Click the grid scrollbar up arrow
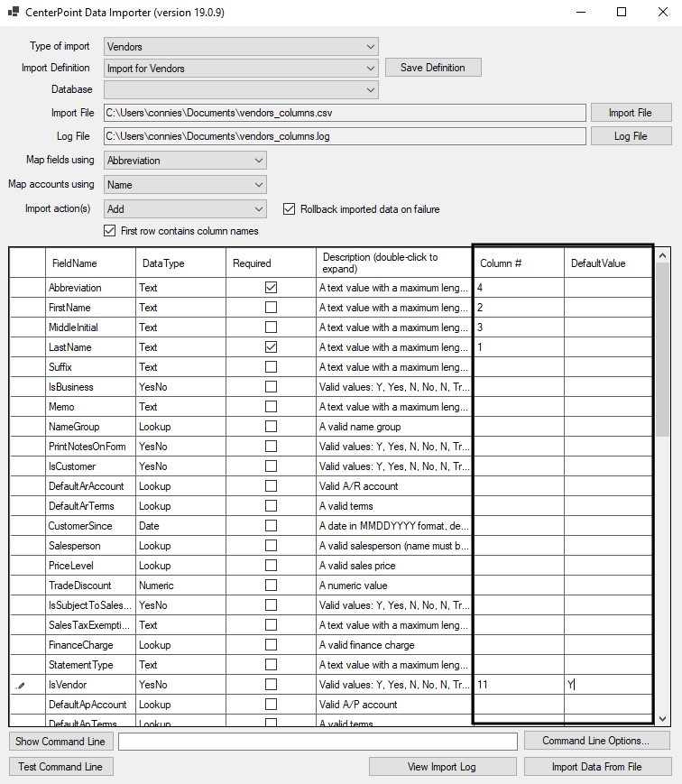This screenshot has width=682, height=784. pyautogui.click(x=664, y=256)
